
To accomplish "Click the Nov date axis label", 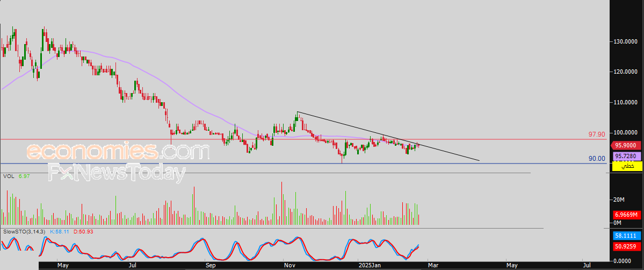I will 290,266.
